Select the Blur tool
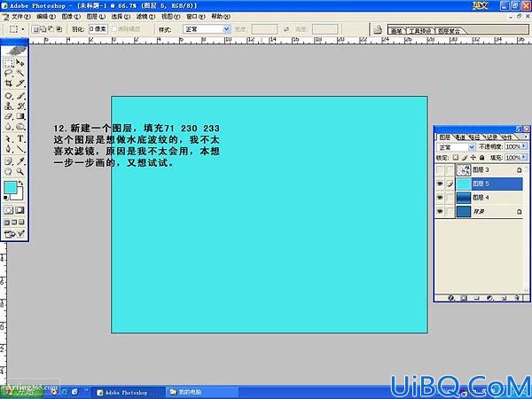 click(x=9, y=127)
